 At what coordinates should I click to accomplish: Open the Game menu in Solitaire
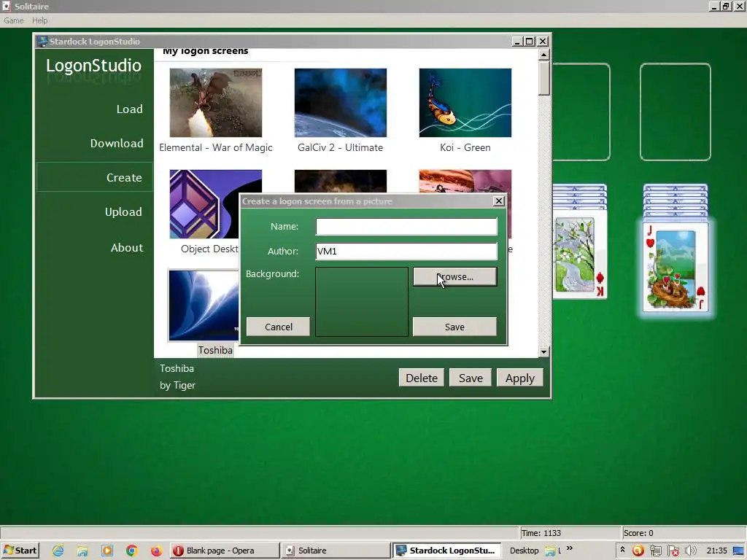[x=13, y=20]
